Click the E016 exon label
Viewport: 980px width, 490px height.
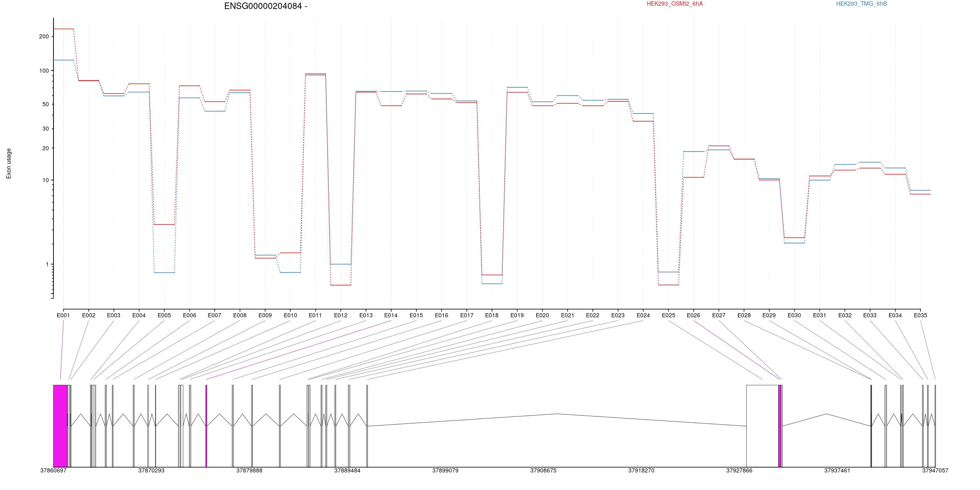coord(441,315)
